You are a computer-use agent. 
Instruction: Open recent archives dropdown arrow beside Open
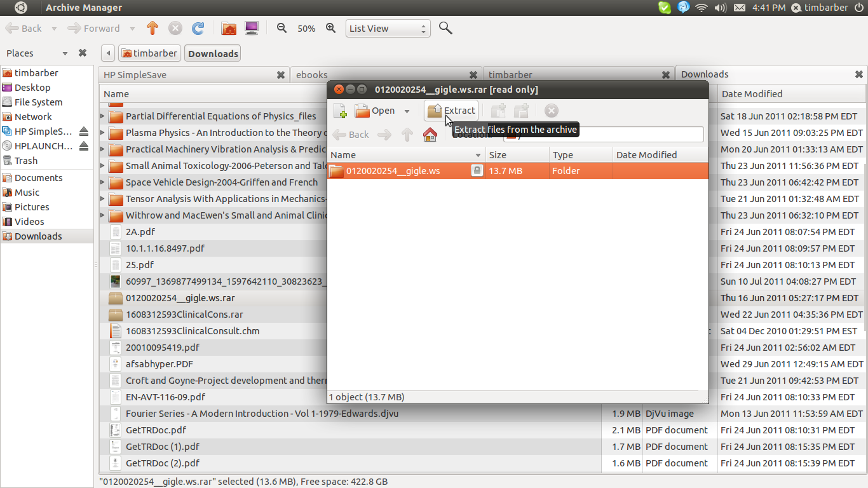click(407, 111)
